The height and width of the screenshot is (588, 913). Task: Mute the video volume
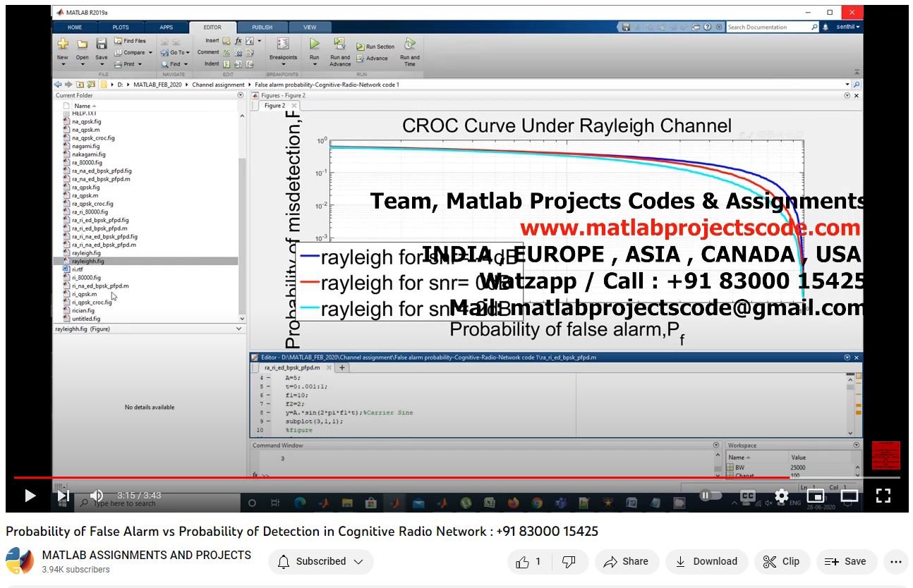(97, 496)
